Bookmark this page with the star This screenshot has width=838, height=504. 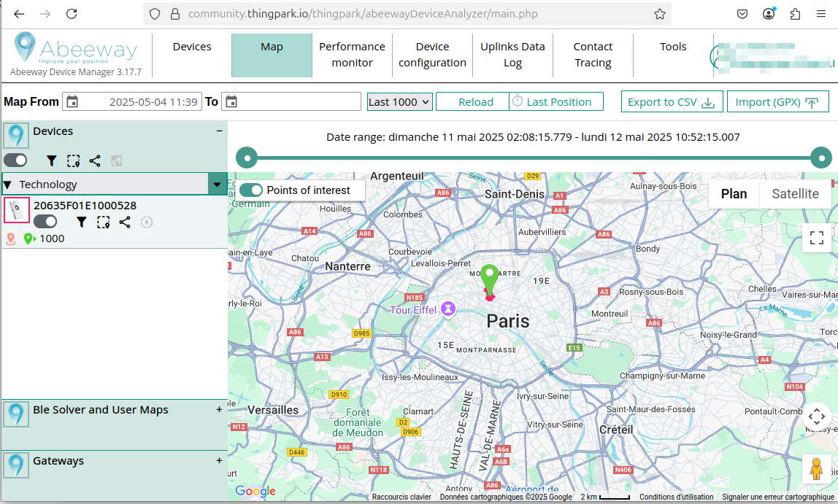(x=660, y=14)
